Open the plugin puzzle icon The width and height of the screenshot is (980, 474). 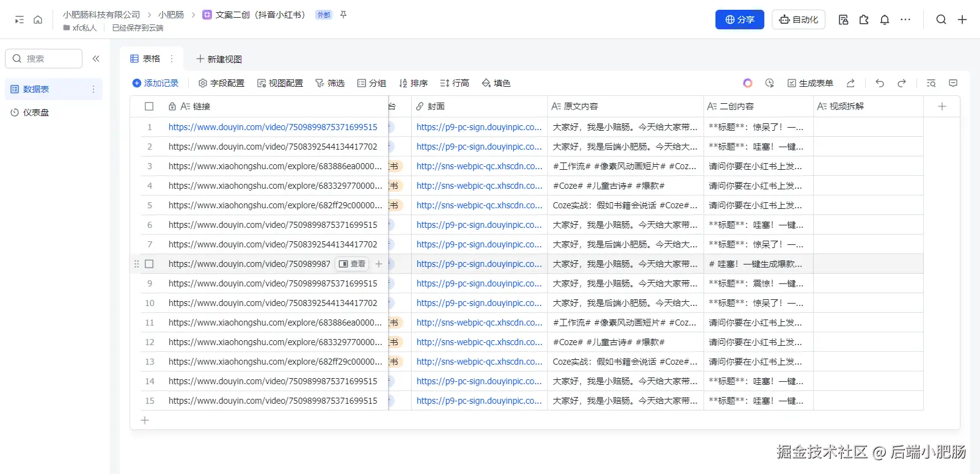tap(864, 20)
